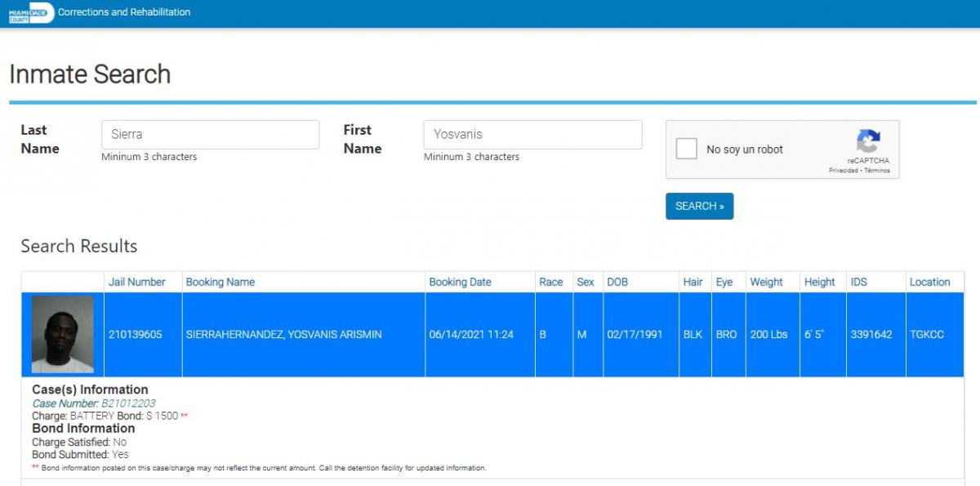Click the Last Name input field
The width and height of the screenshot is (980, 486).
210,135
